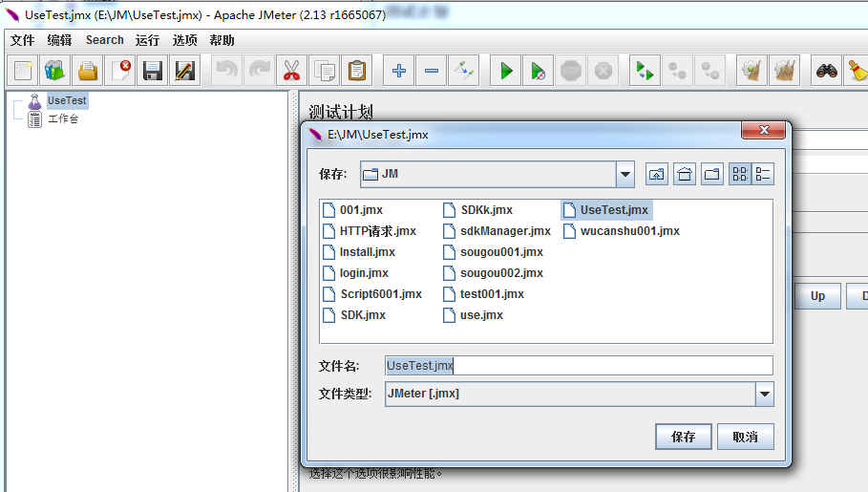Open the JMeter [.jmx] file type dropdown

pyautogui.click(x=765, y=394)
